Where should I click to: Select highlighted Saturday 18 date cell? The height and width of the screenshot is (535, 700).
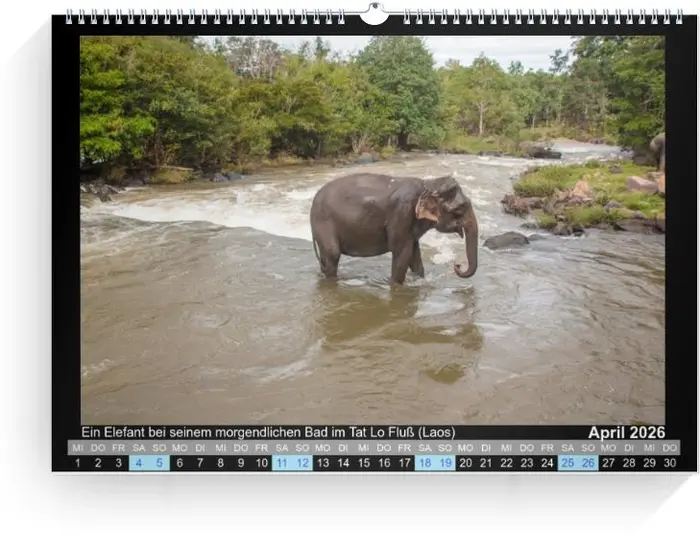425,463
